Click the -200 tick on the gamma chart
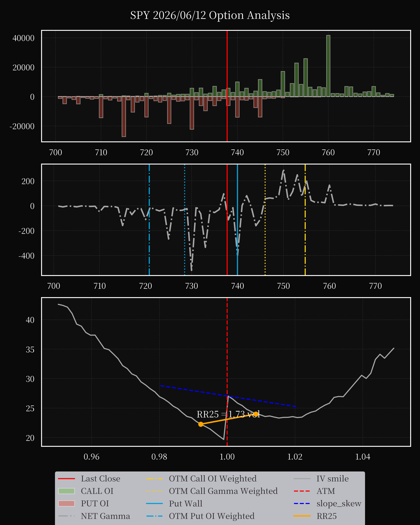This screenshot has width=420, height=525. [26, 231]
